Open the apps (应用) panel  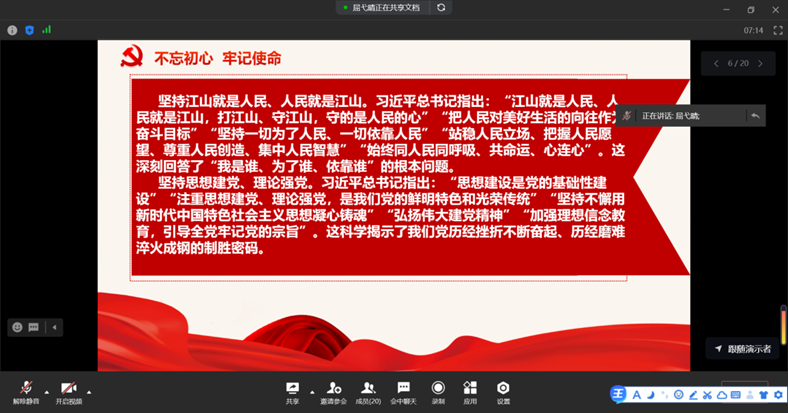(470, 388)
